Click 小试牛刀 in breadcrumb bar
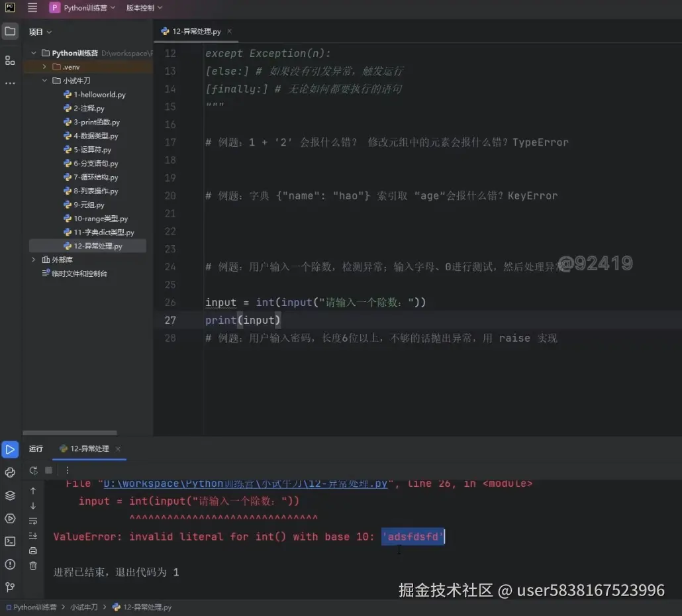682x616 pixels. point(84,607)
